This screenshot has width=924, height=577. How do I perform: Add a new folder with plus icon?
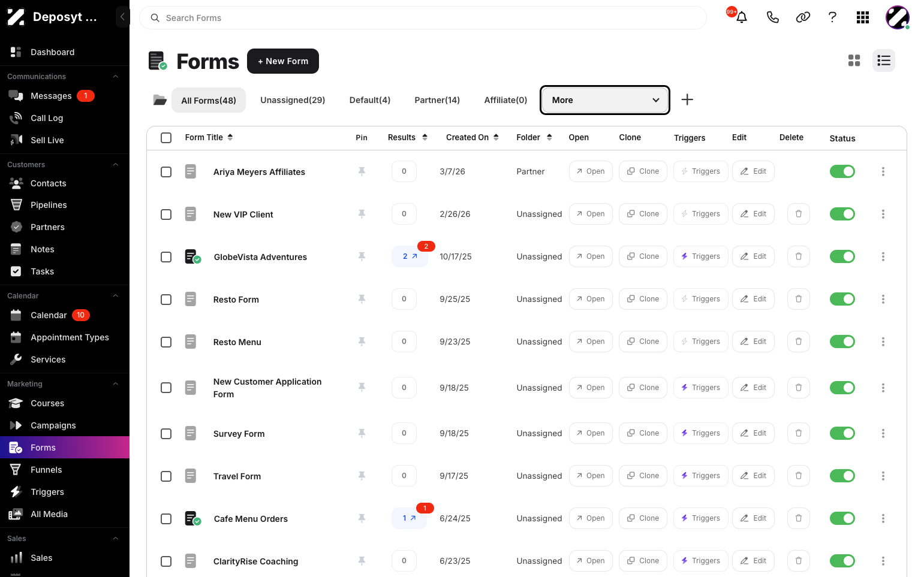[687, 99]
